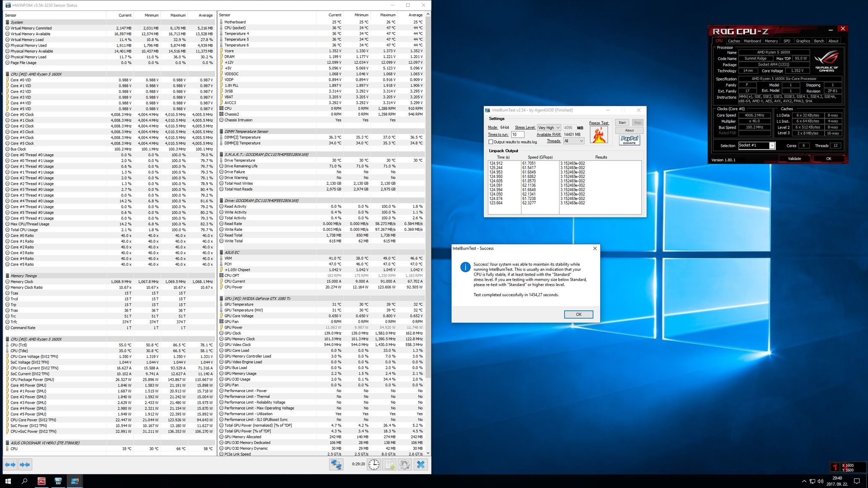Click the log file icon with green plus
868x488 pixels.
point(389,465)
